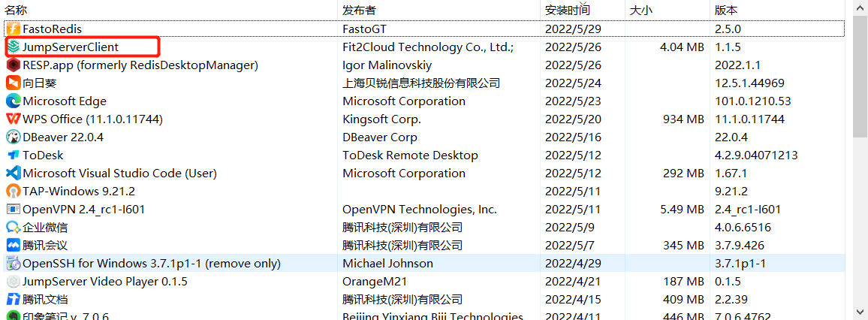Select the RESP.app red hexagon icon
Image resolution: width=868 pixels, height=320 pixels.
pyautogui.click(x=14, y=65)
